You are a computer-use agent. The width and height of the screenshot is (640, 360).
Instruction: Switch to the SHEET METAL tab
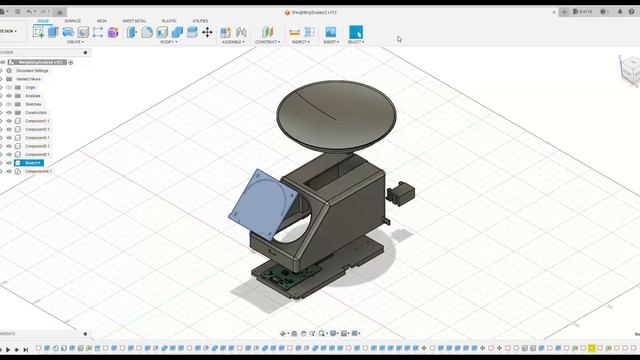(x=134, y=21)
